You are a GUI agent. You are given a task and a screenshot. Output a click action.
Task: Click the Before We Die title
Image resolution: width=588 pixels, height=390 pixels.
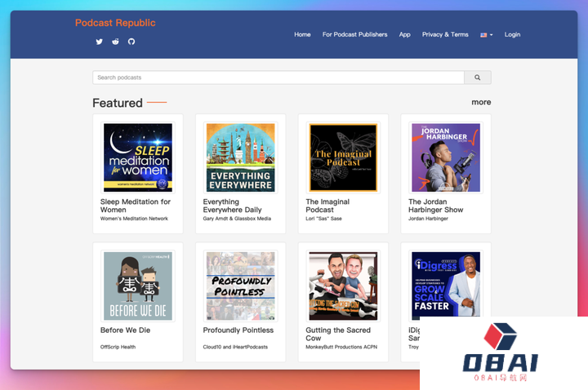tap(125, 330)
